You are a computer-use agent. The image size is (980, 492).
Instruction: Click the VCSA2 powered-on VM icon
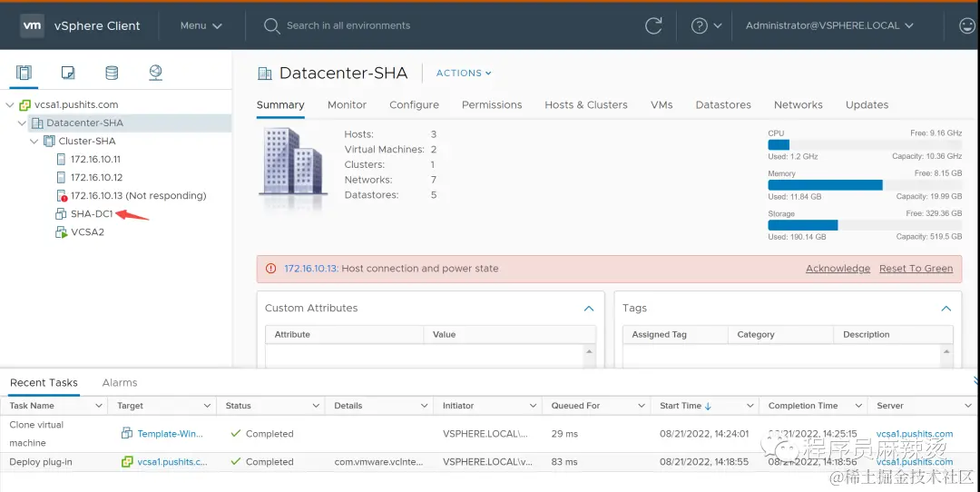pos(61,232)
